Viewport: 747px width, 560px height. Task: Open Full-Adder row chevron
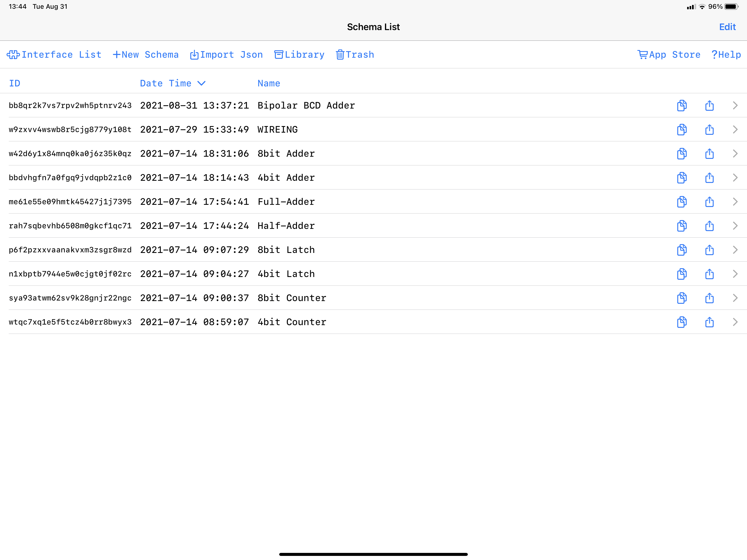coord(735,202)
